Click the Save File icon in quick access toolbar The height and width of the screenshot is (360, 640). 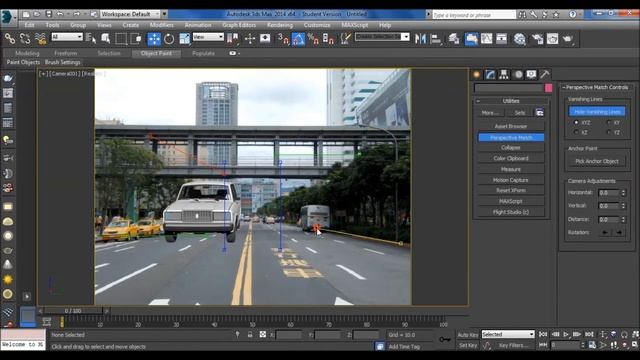point(49,14)
